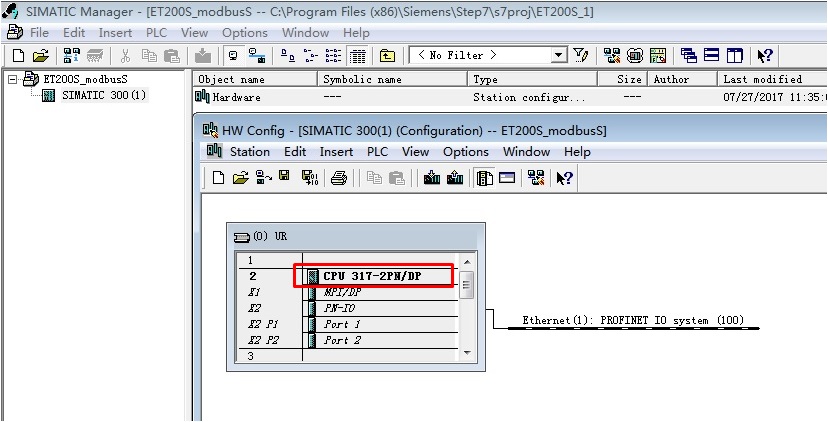Open the No Filter dropdown list

pyautogui.click(x=558, y=56)
